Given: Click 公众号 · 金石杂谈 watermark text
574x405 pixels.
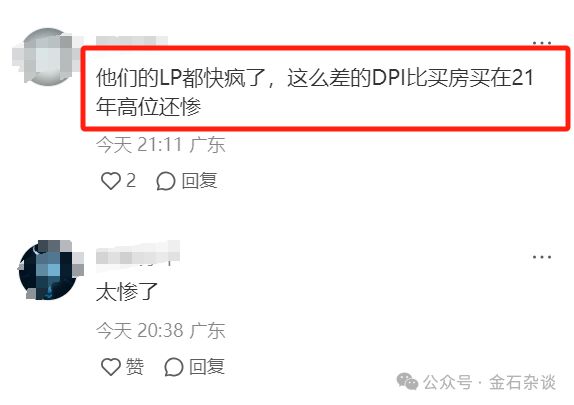Looking at the screenshot, I should (489, 382).
